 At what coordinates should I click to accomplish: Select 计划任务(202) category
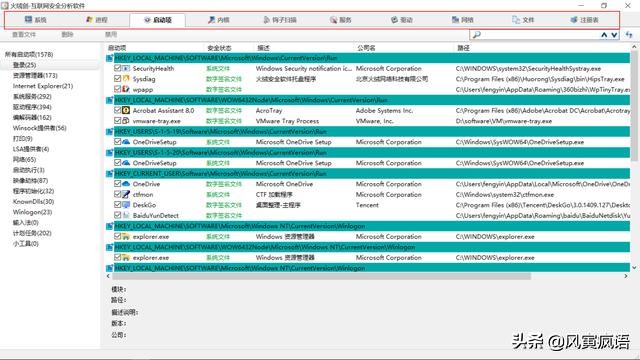click(x=32, y=233)
